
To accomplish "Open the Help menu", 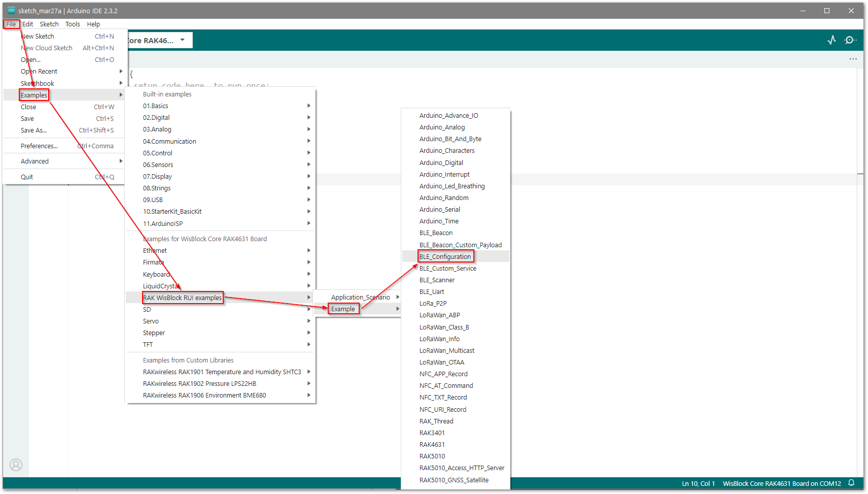I will [x=93, y=24].
